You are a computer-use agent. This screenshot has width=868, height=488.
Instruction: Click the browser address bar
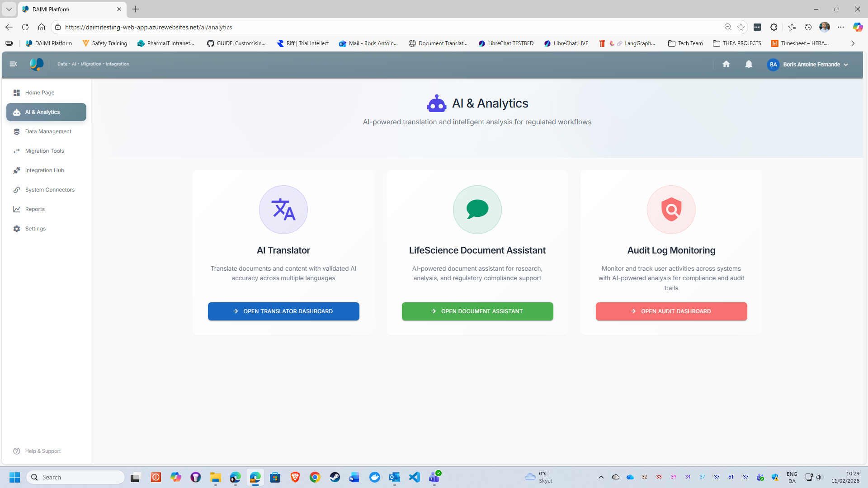(389, 27)
